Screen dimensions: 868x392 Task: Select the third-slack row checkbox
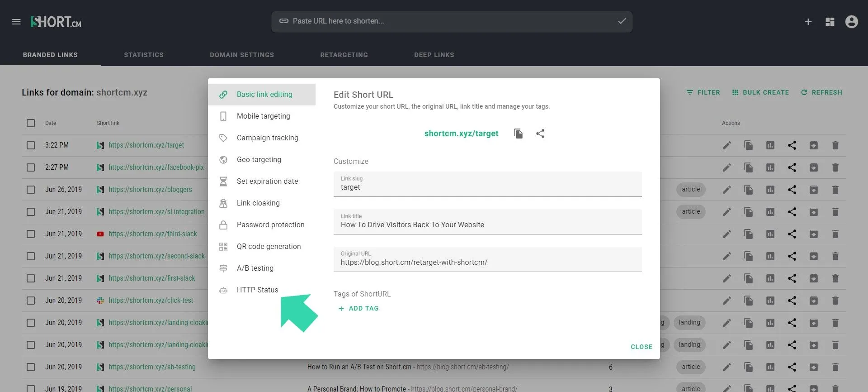tap(31, 234)
